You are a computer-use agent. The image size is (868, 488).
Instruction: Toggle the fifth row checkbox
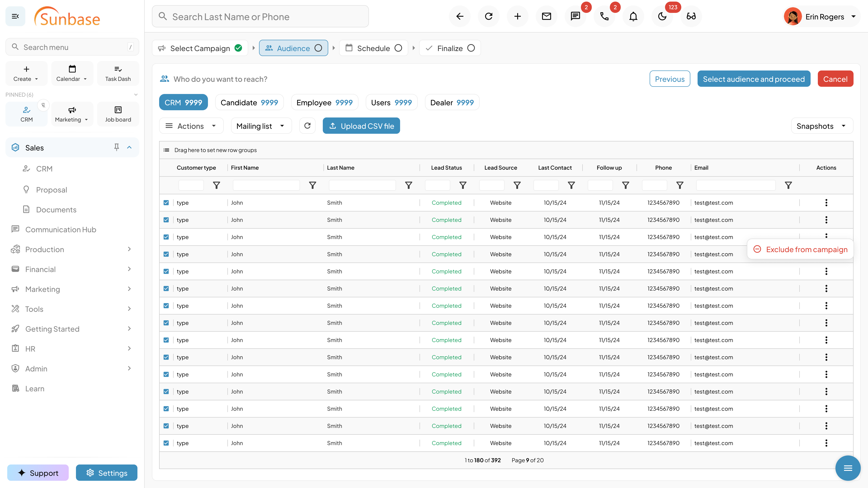tap(166, 271)
